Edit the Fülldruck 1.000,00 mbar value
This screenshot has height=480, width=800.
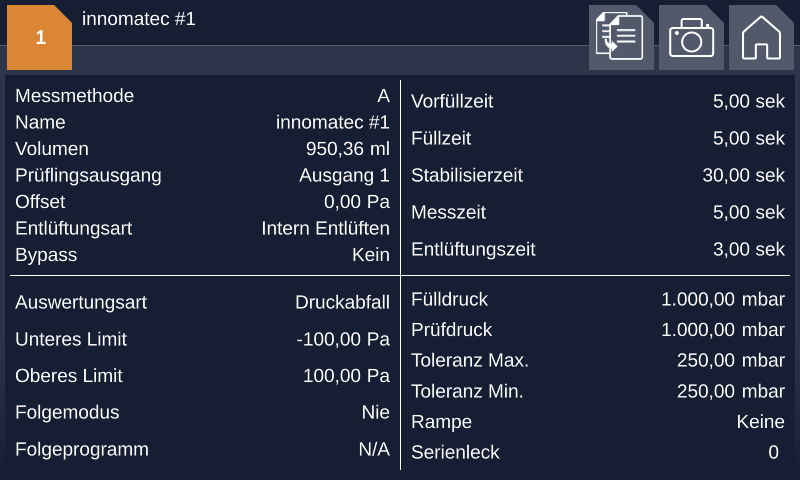[722, 299]
